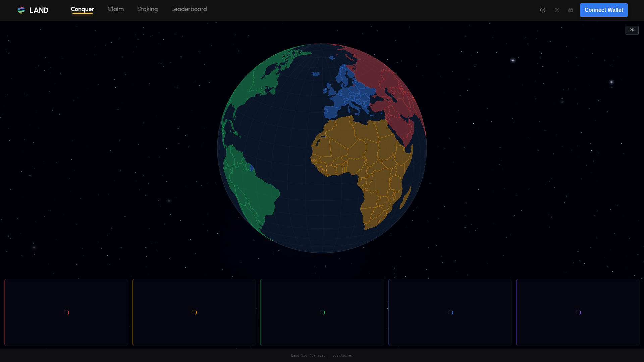Select the Conquer tab

click(x=83, y=9)
